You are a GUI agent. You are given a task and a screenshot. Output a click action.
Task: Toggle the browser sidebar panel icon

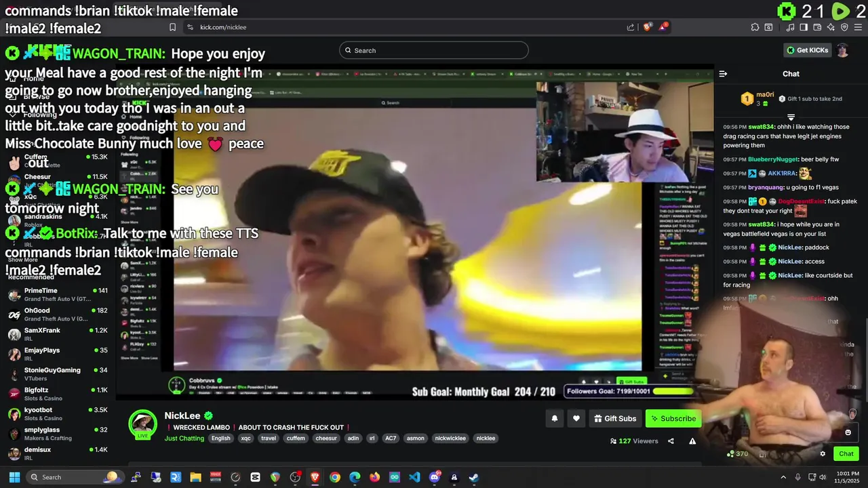804,27
